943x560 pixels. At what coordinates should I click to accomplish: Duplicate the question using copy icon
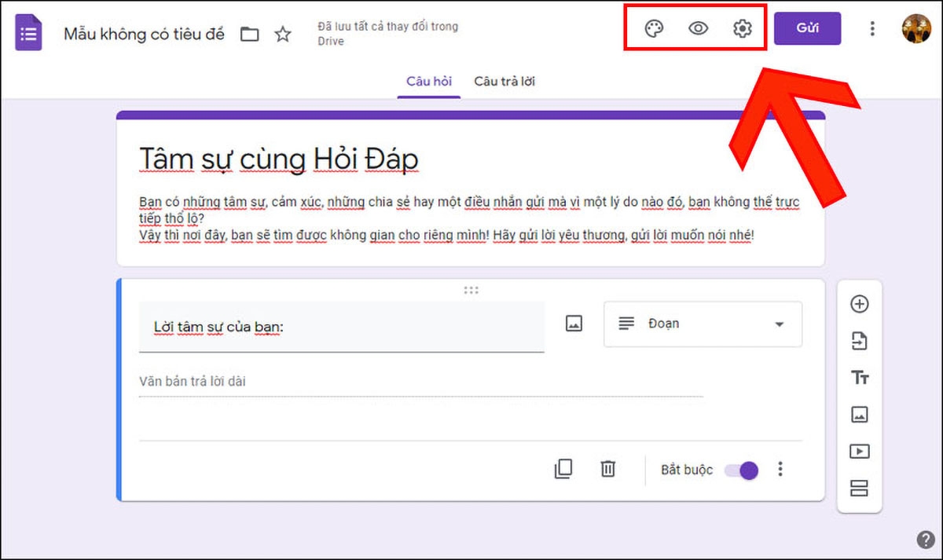(563, 469)
